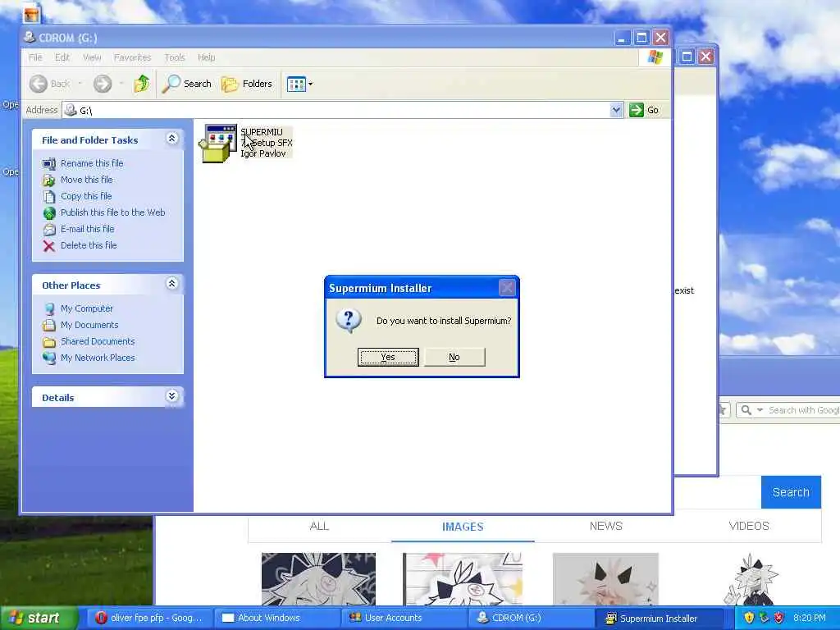
Task: Click the Forward navigation arrow
Action: [103, 84]
